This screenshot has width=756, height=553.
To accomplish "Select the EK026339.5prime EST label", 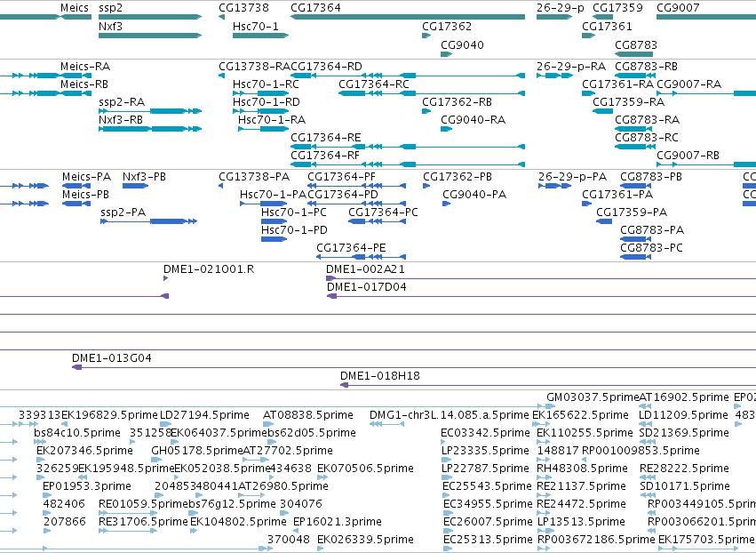I will [x=365, y=540].
